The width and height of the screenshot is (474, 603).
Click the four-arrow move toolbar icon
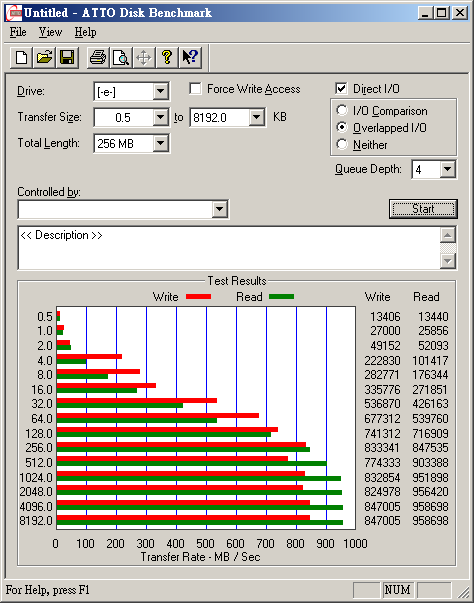144,58
